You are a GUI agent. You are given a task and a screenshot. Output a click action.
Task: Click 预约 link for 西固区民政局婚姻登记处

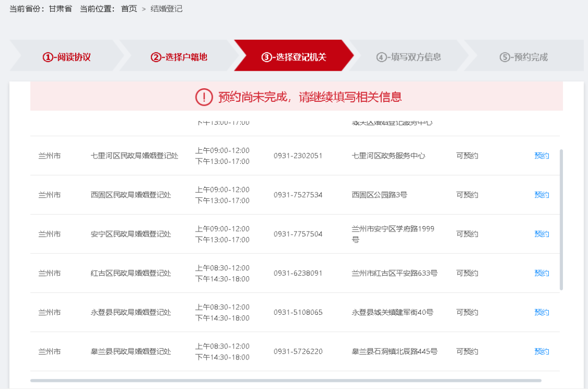pyautogui.click(x=541, y=195)
